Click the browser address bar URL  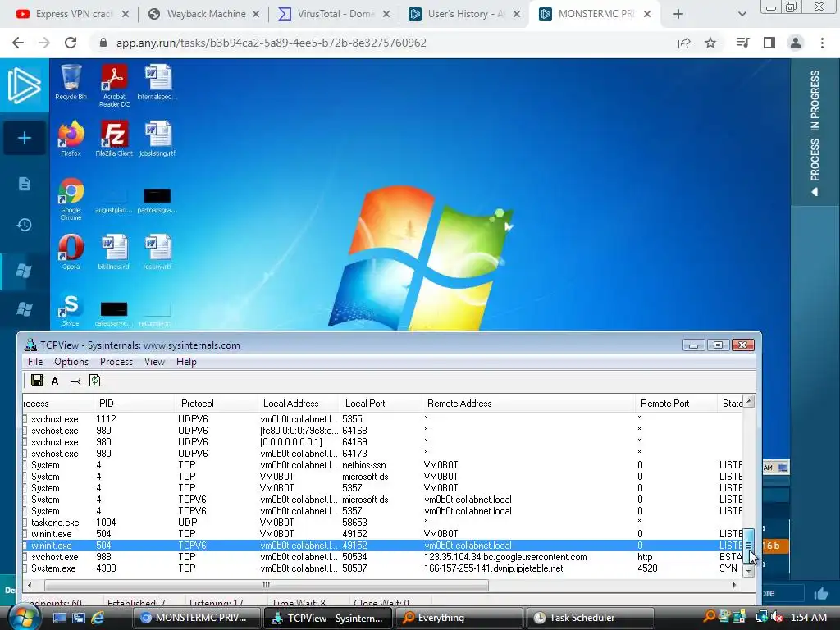pos(271,43)
